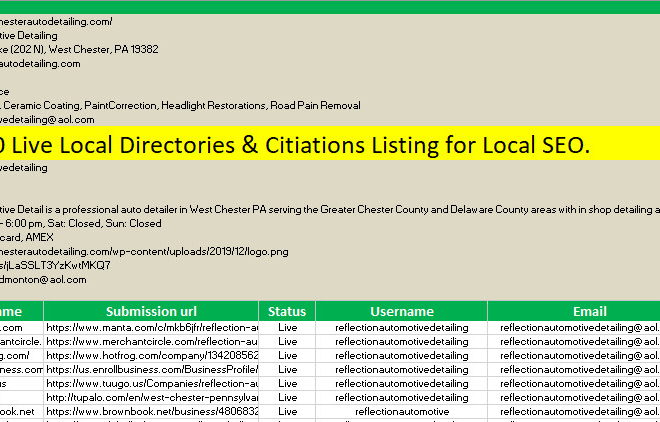Select the username cell in the manta.com row
The image size is (660, 422).
click(402, 327)
